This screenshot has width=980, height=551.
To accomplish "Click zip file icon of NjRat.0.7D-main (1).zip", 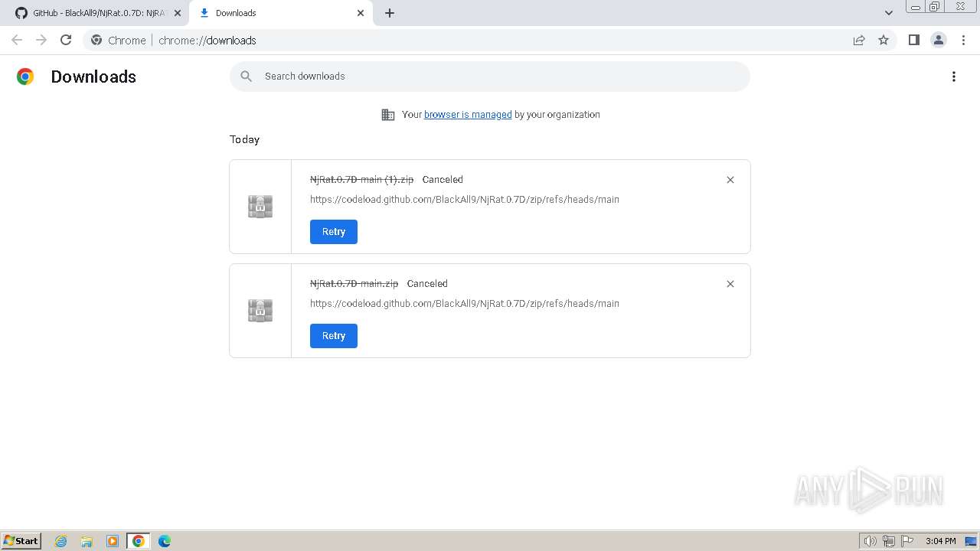I will pos(260,207).
